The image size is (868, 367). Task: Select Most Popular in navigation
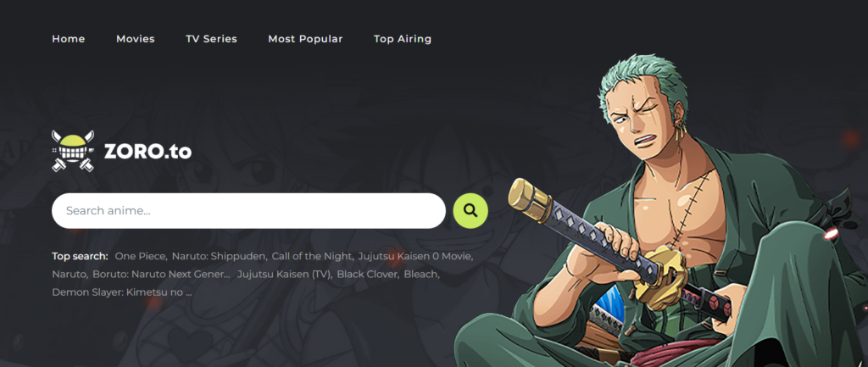305,39
